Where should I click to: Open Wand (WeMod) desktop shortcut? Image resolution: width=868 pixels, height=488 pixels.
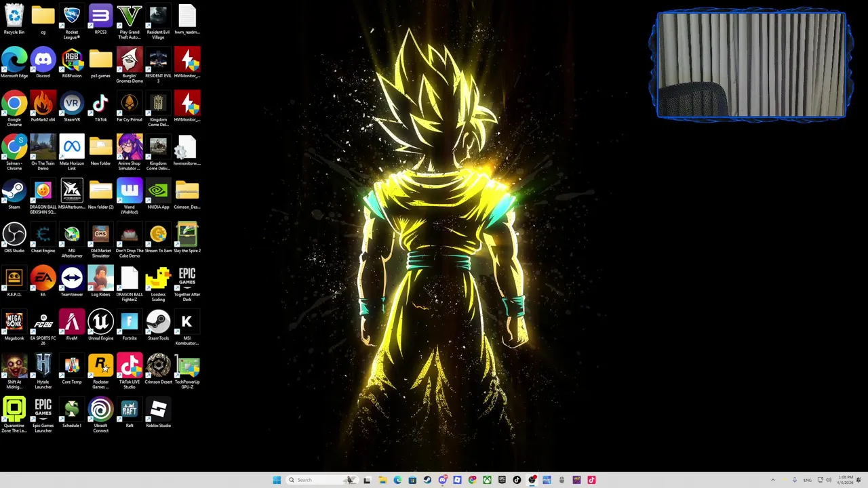coord(130,197)
